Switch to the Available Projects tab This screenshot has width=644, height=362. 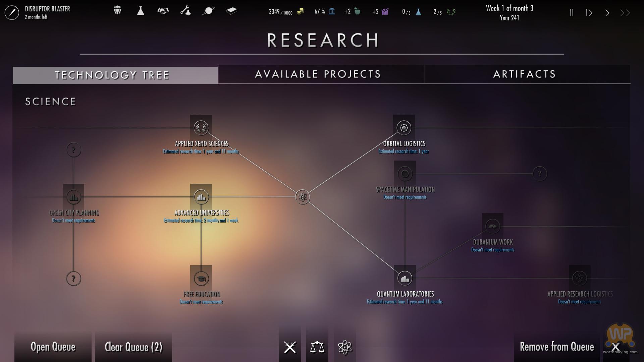[x=318, y=74]
